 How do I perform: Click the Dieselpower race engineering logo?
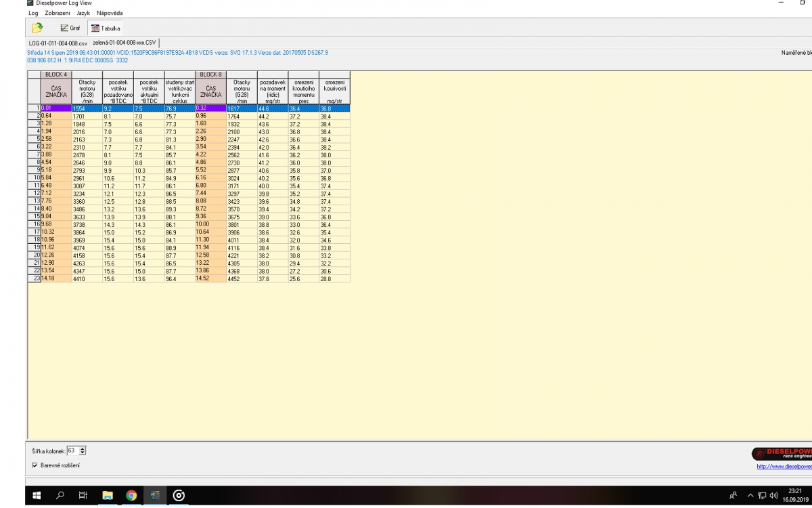pyautogui.click(x=782, y=453)
